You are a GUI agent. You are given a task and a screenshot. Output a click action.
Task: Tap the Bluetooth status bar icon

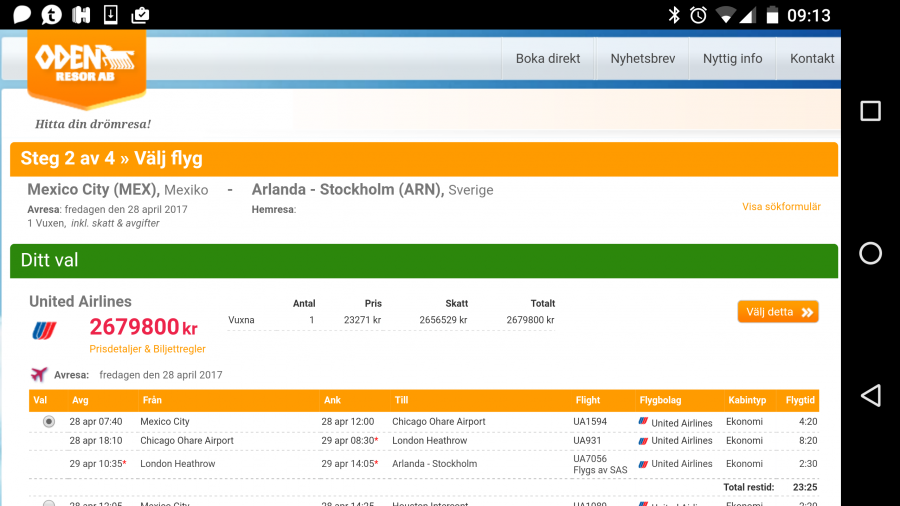[674, 15]
